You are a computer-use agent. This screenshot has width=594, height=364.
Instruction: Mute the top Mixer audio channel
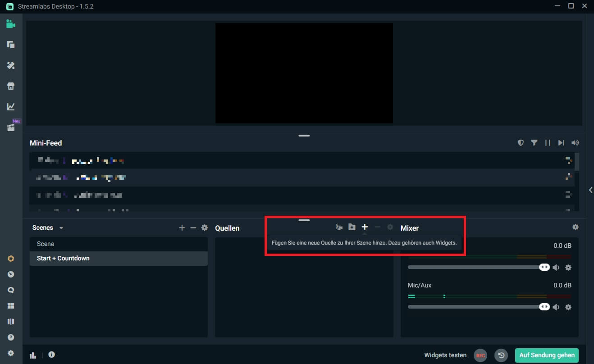[x=556, y=267]
